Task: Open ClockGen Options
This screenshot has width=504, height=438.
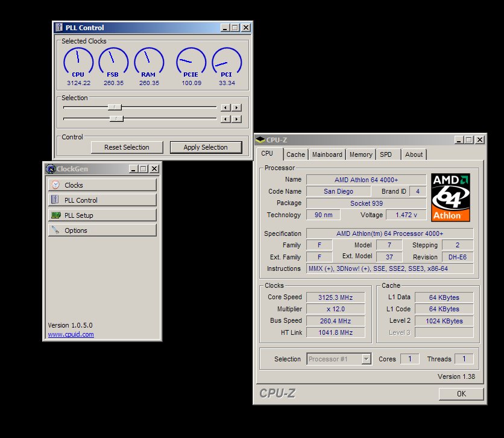Action: (102, 230)
